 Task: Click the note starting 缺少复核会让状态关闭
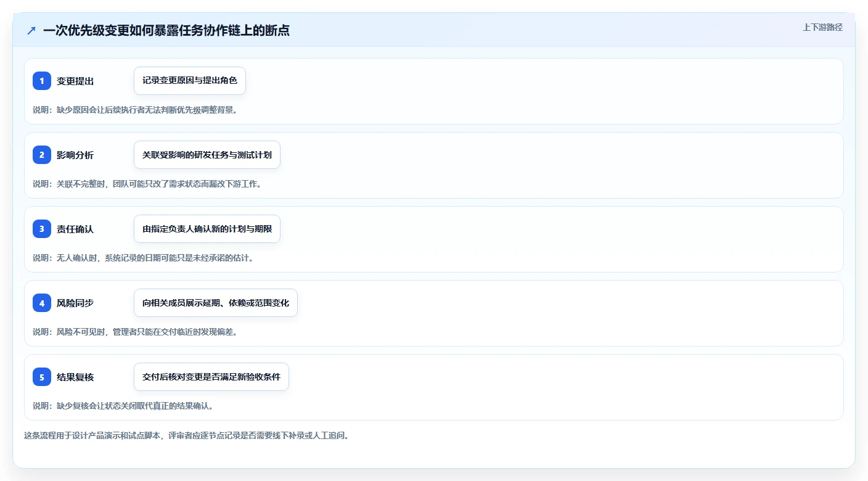click(x=123, y=406)
